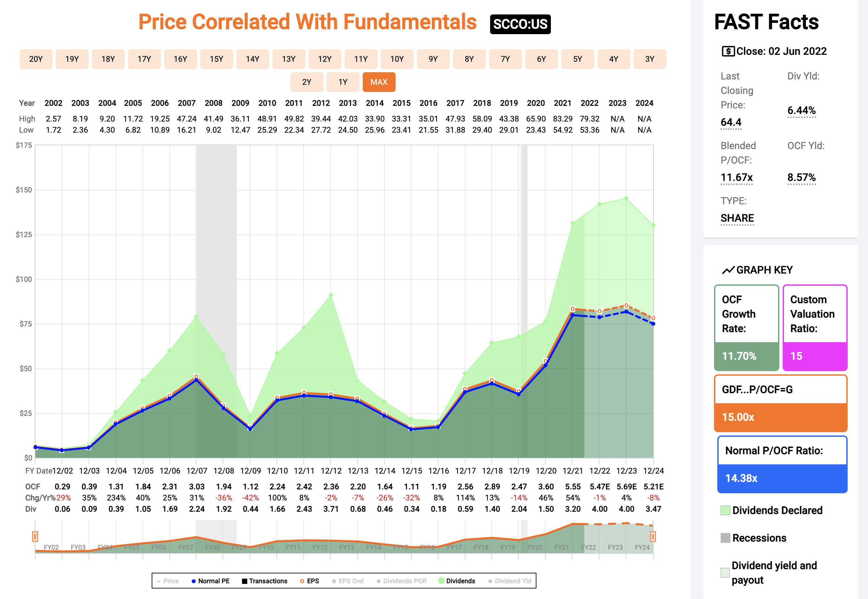The height and width of the screenshot is (599, 868).
Task: Switch to the MAX time range tab
Action: click(379, 82)
